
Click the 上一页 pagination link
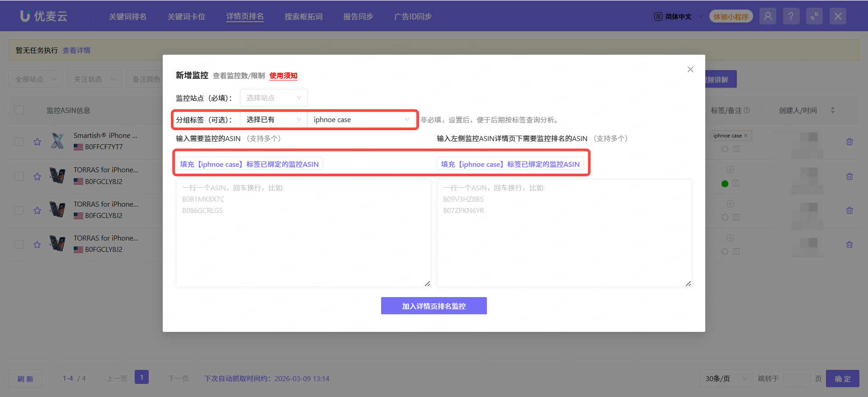coord(117,378)
